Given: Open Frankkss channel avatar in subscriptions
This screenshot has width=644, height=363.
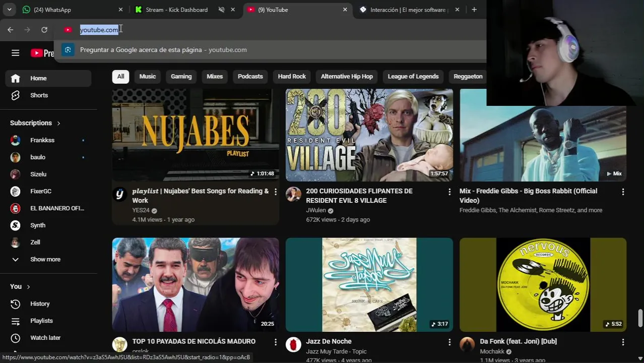Looking at the screenshot, I should point(16,140).
